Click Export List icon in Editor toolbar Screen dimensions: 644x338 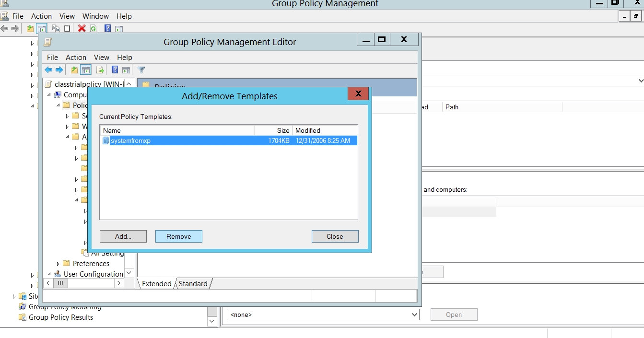click(x=100, y=70)
